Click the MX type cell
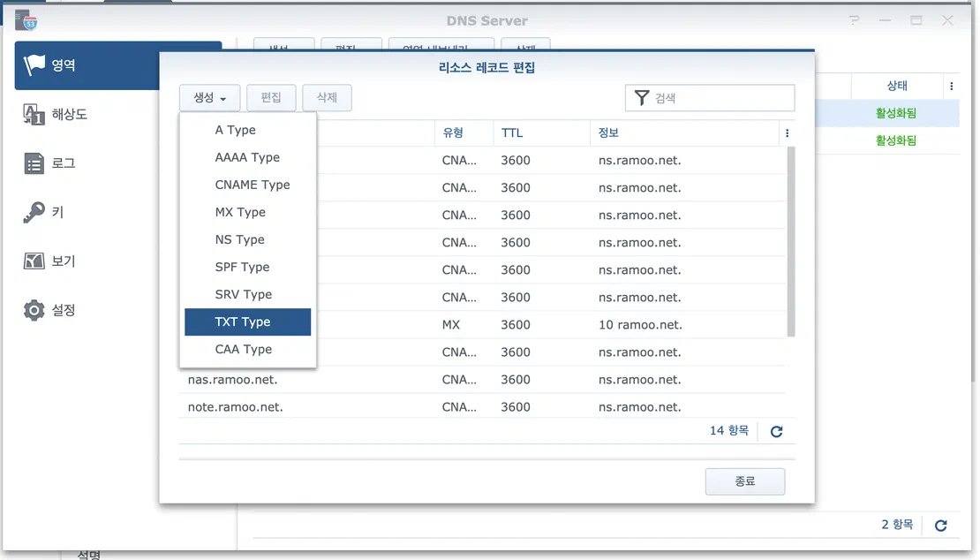Screen dimensions: 980x560 pos(450,325)
